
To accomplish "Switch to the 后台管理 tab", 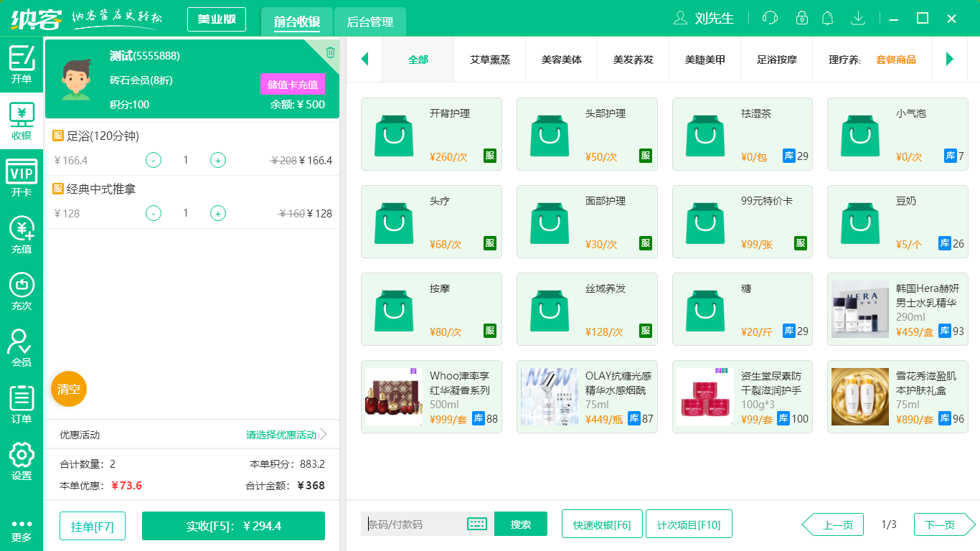I will tap(370, 22).
